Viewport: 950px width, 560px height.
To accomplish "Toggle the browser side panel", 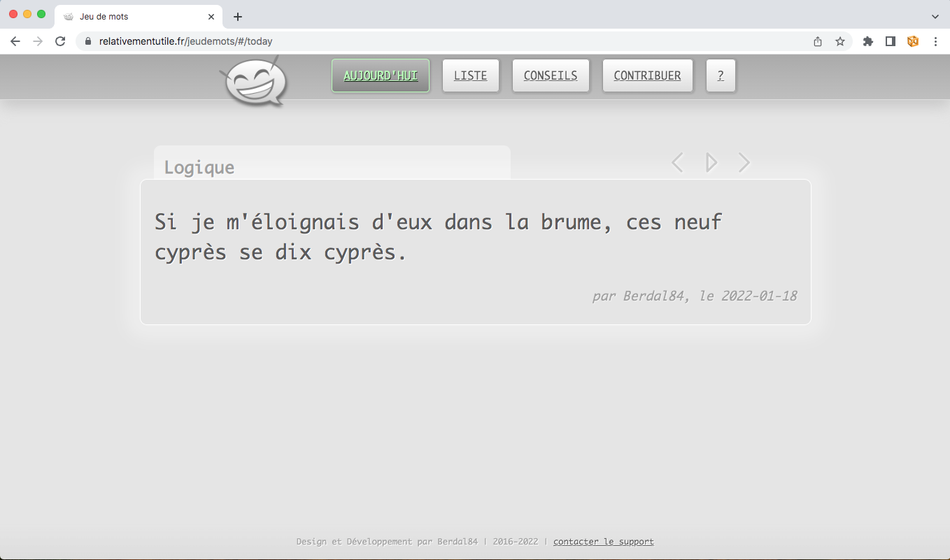I will point(891,41).
